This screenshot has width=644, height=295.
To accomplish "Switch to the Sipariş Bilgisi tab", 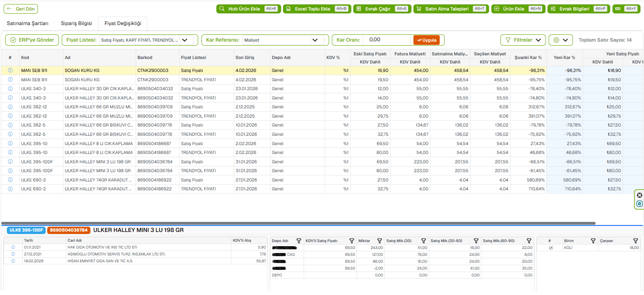I will point(76,23).
